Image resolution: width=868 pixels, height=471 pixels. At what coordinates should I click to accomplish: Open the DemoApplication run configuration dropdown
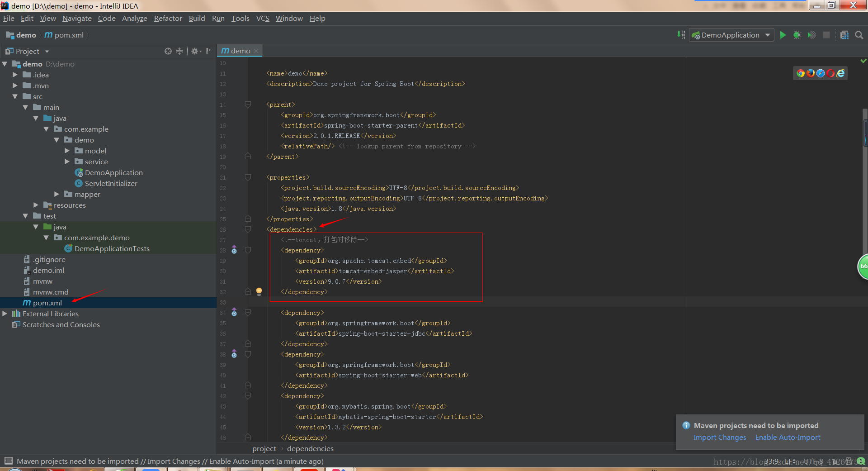coord(731,35)
